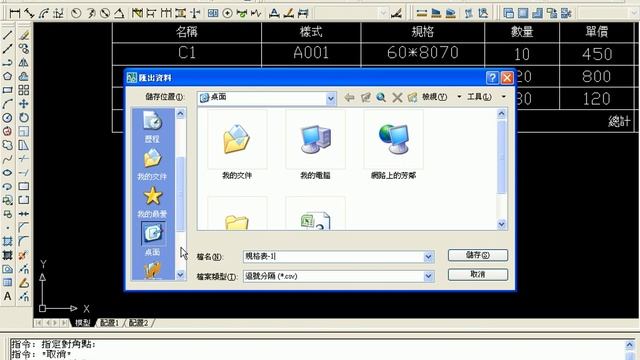The image size is (640, 360).
Task: Select the Move modify tool
Action: (24, 104)
